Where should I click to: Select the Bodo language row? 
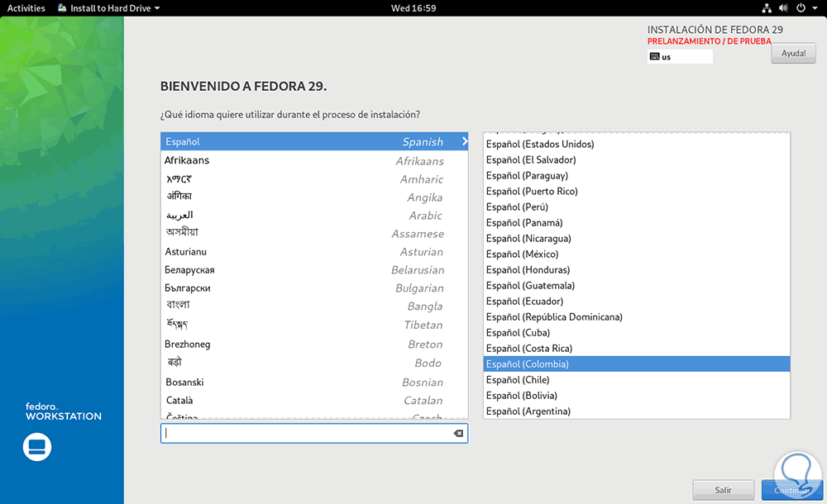tap(314, 363)
